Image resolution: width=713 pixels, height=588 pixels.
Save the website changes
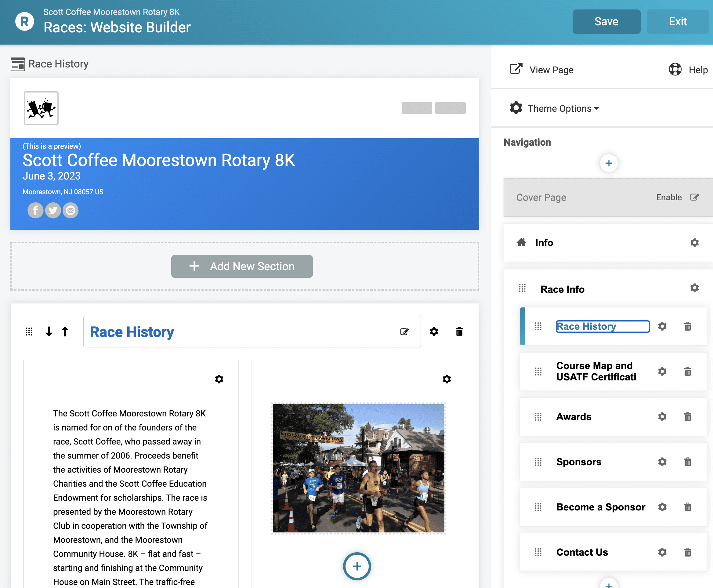click(x=606, y=22)
